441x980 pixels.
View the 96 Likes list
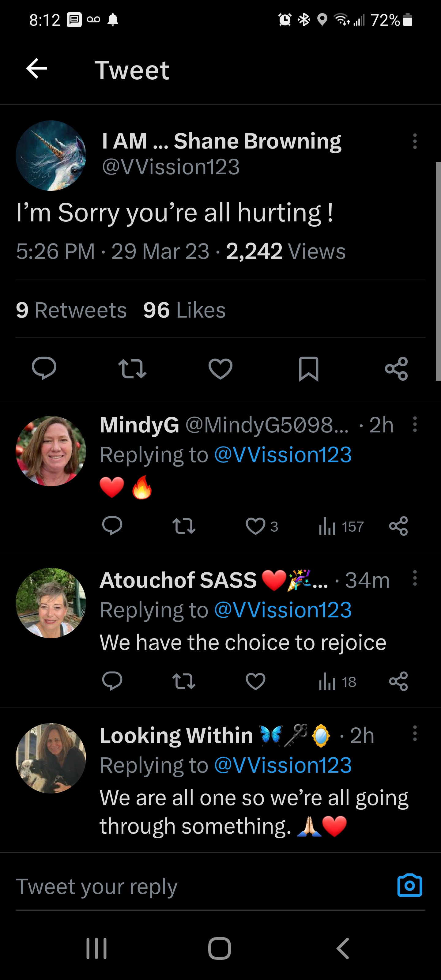[185, 310]
